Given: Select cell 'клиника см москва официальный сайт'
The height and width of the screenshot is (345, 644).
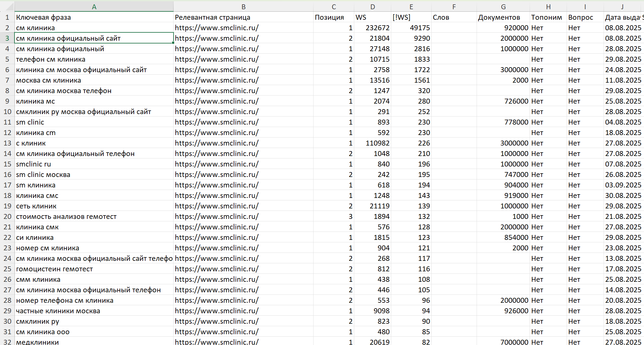Looking at the screenshot, I should [x=94, y=70].
